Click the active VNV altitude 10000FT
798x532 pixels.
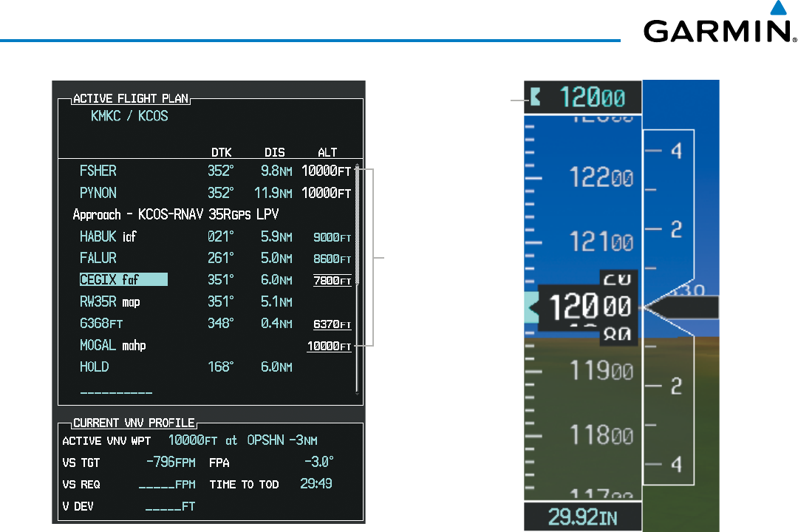[x=193, y=440]
